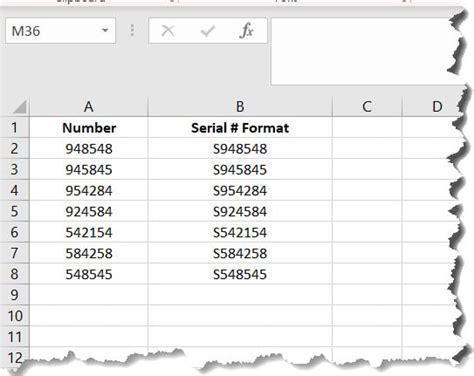
Task: Select row 3 header
Action: [14, 169]
